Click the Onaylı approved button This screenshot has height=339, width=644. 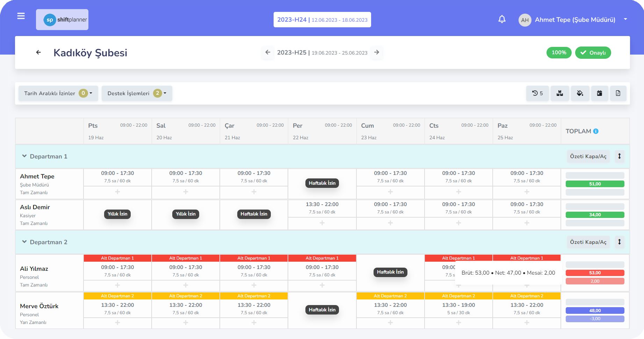[593, 52]
